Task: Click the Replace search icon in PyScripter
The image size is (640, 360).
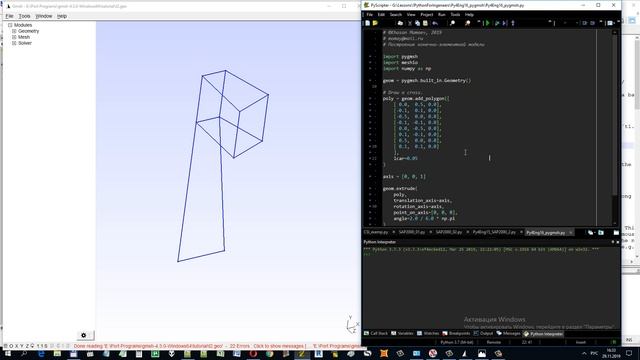Action: click(x=467, y=23)
